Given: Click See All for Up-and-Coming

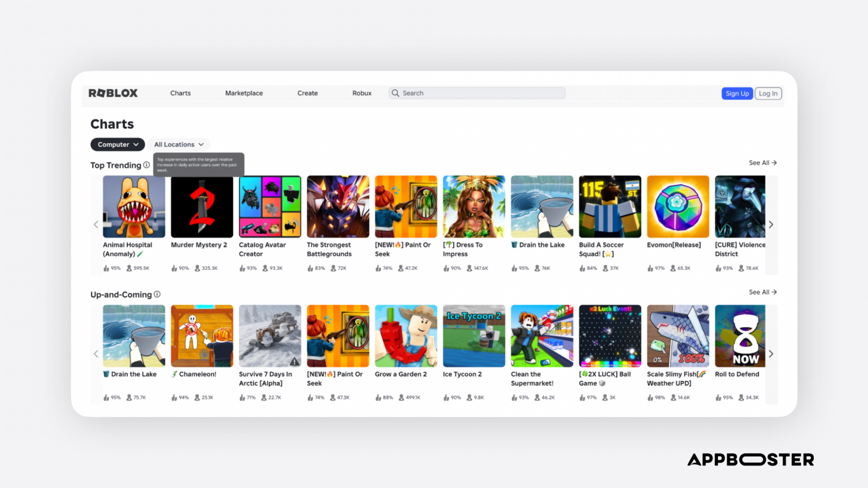Looking at the screenshot, I should (763, 292).
